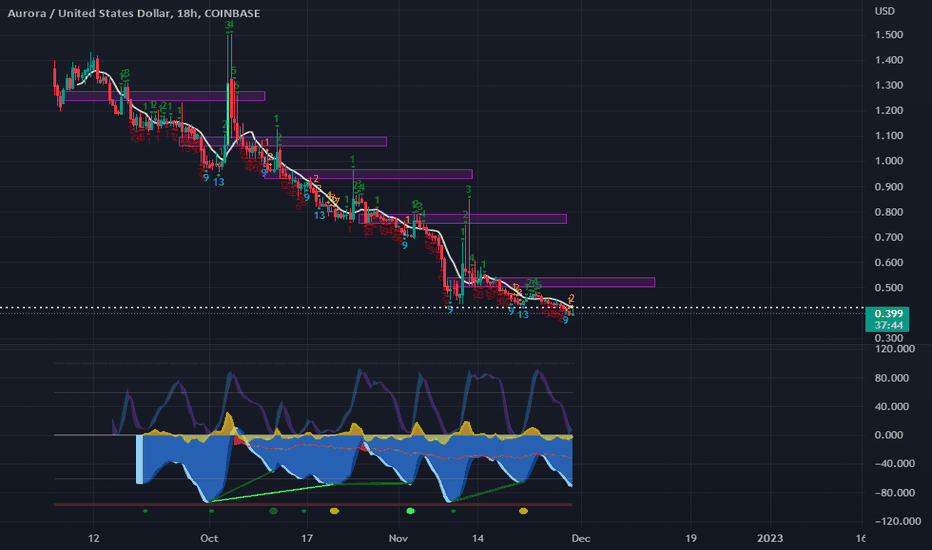Click the 1.300 price axis label

pyautogui.click(x=889, y=85)
